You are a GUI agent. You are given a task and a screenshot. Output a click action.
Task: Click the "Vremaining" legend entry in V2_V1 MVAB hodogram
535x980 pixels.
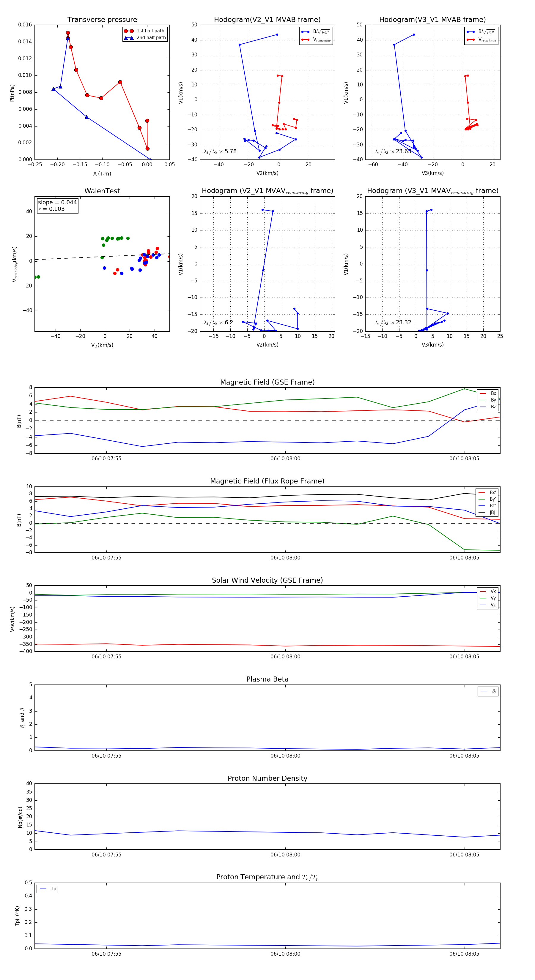point(316,39)
